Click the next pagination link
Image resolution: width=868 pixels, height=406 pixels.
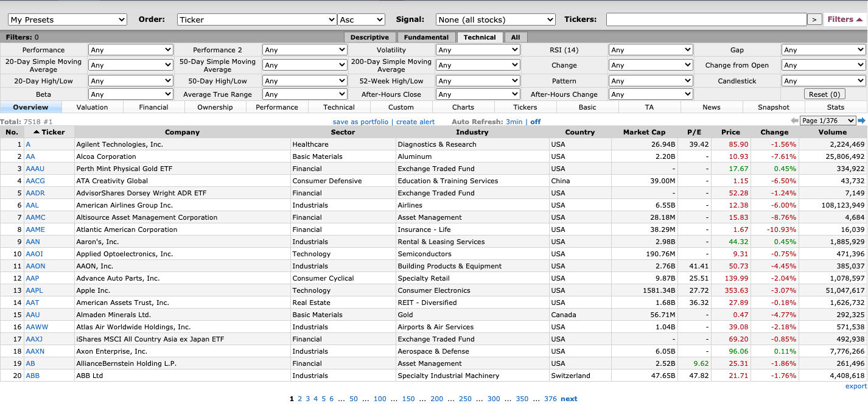pos(569,399)
